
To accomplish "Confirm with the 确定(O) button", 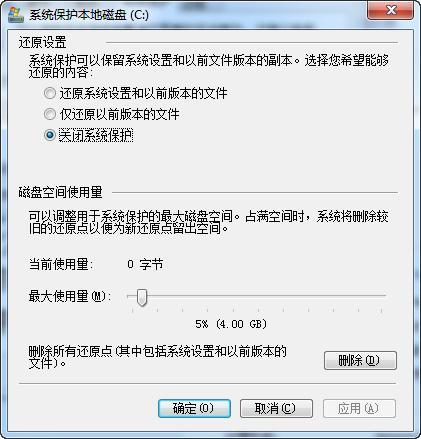I will (194, 408).
